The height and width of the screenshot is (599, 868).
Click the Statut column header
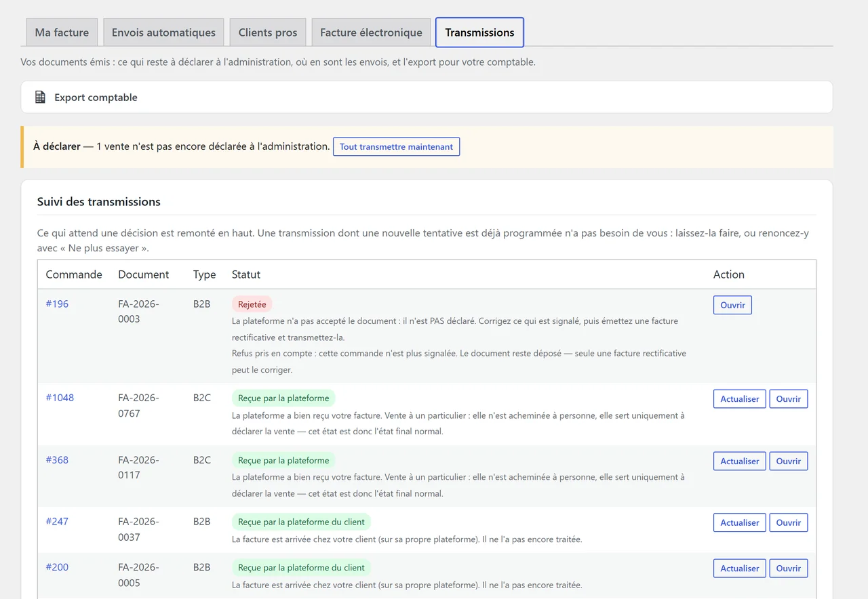(246, 274)
